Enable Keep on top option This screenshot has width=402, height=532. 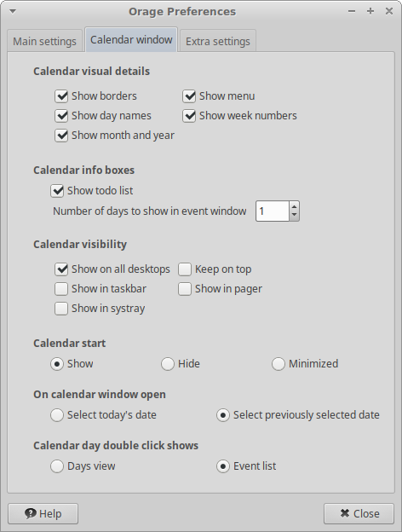click(185, 269)
